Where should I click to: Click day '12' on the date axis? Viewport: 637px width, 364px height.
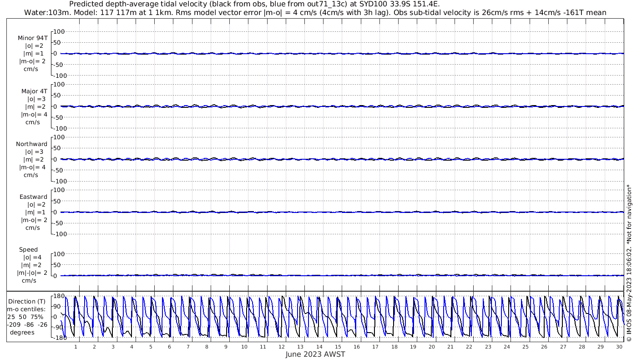(x=282, y=347)
